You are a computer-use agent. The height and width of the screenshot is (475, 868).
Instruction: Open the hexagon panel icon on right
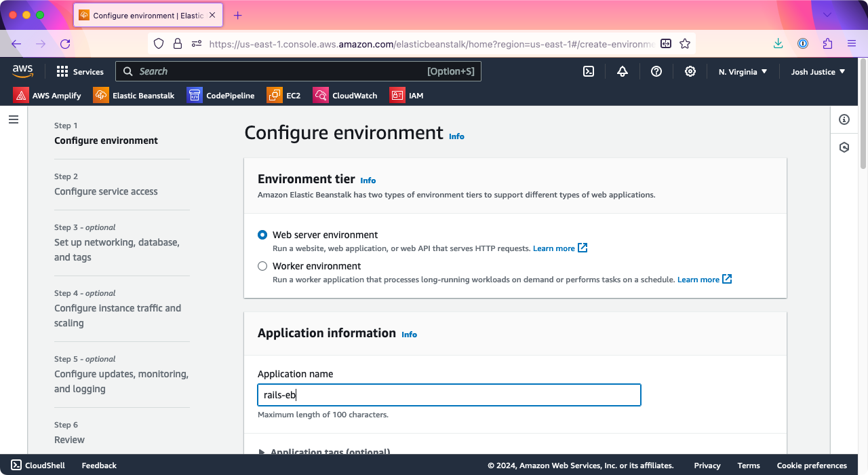[844, 147]
